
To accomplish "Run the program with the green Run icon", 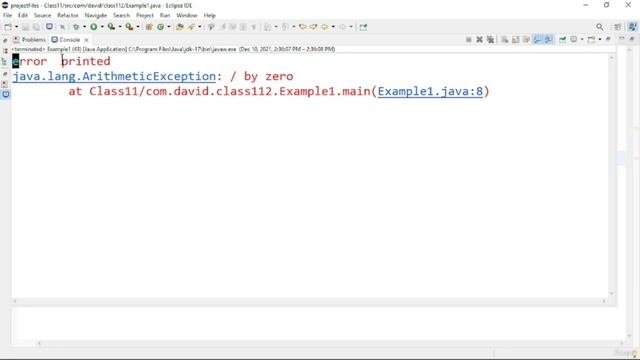I will pos(93,27).
